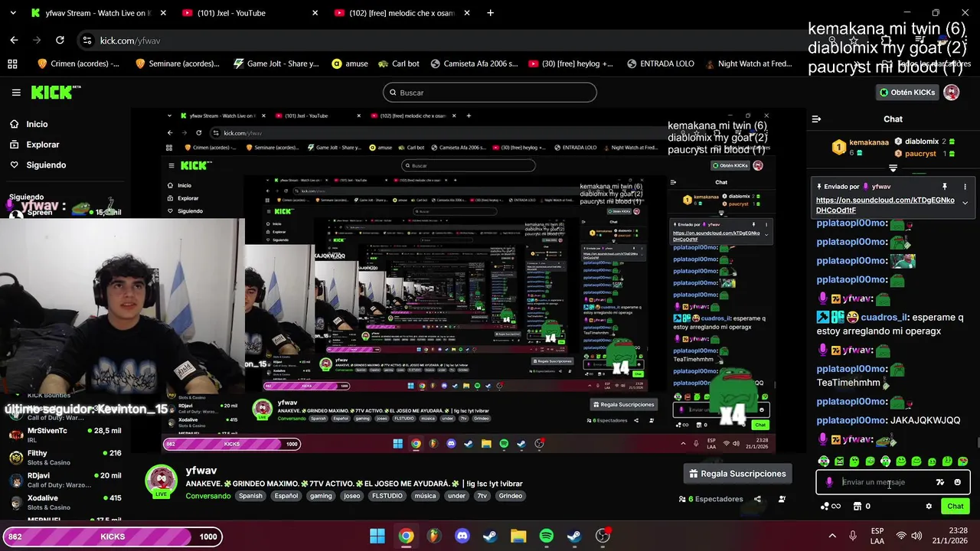Select the FLSTUDIO tag

[x=387, y=496]
